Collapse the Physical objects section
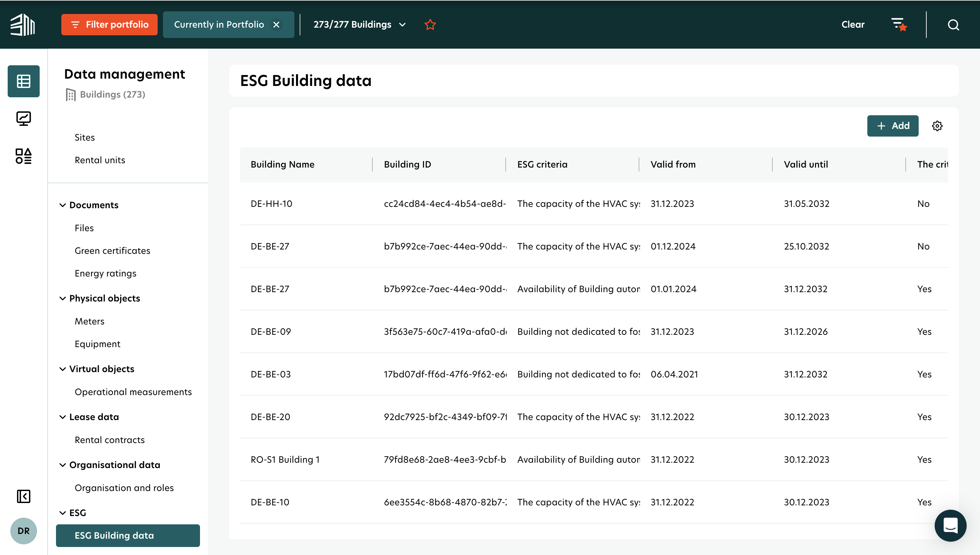The width and height of the screenshot is (980, 555). click(x=63, y=298)
